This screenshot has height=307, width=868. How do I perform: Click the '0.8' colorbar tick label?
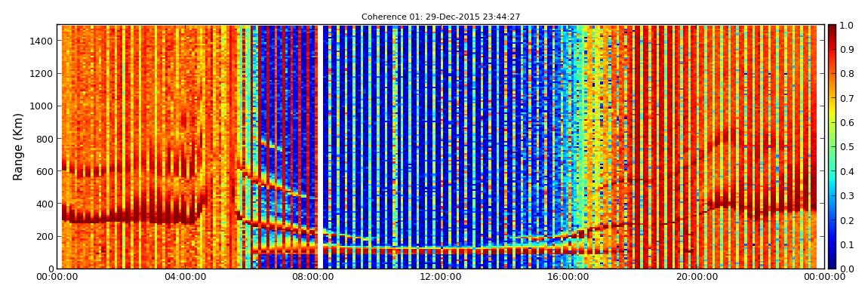tap(847, 74)
